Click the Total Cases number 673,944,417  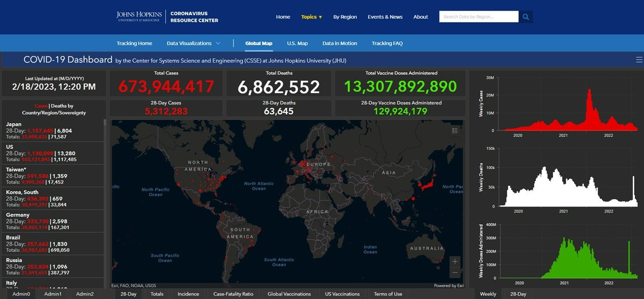166,87
